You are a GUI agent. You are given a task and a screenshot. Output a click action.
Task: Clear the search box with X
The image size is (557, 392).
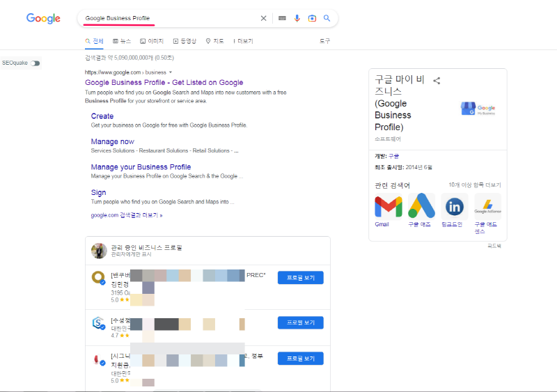click(x=263, y=18)
